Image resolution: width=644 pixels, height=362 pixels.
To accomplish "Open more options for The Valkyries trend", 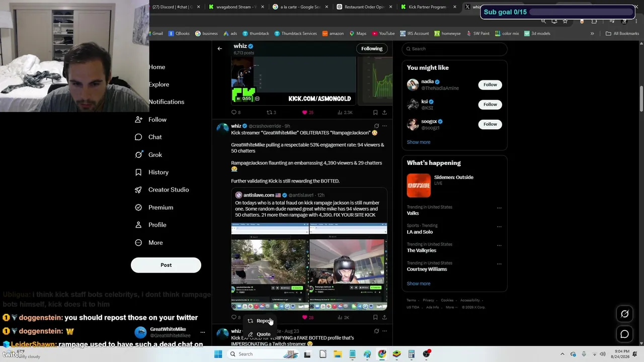I will coord(499,245).
